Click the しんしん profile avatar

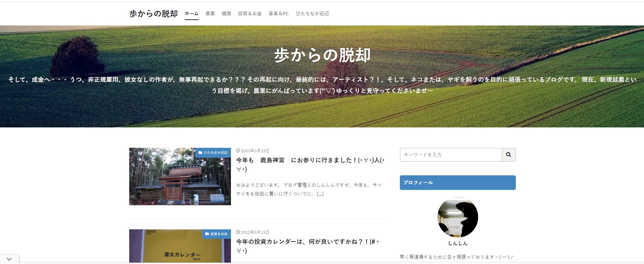pyautogui.click(x=458, y=217)
